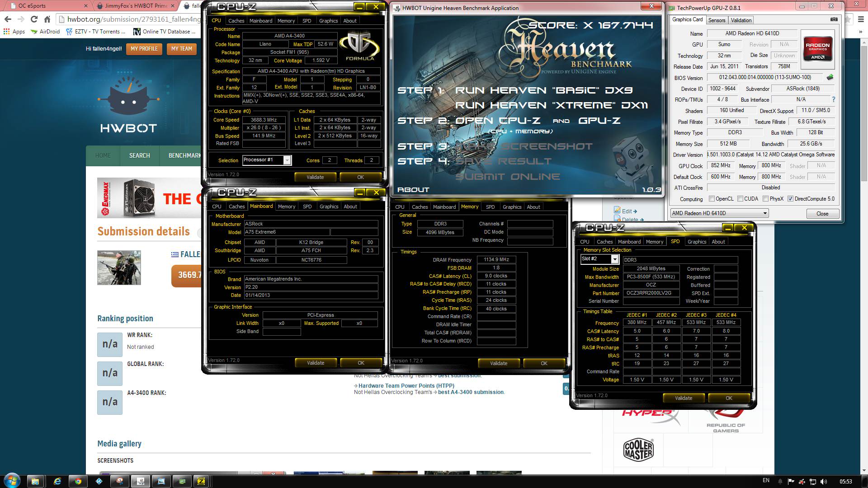Click the Radeon Graphics logo in GPU-Z
The image size is (868, 488).
(818, 48)
